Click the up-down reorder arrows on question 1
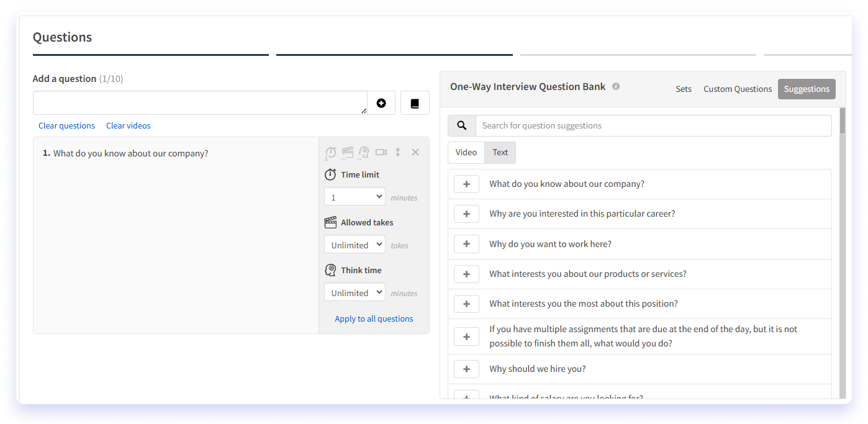The width and height of the screenshot is (868, 424). pyautogui.click(x=398, y=152)
